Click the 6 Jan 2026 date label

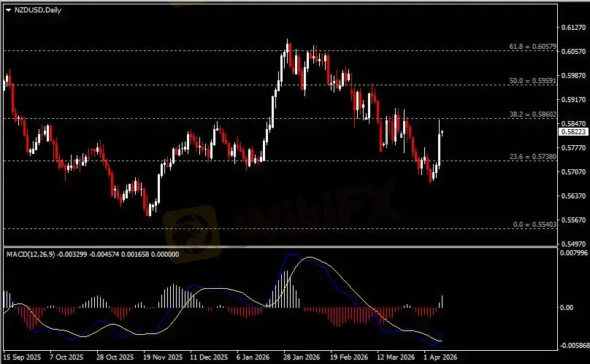pyautogui.click(x=253, y=357)
